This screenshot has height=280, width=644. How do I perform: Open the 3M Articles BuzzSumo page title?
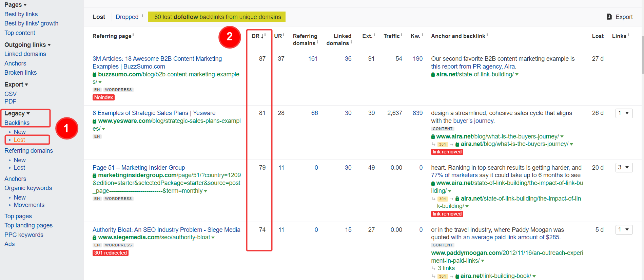coord(157,62)
